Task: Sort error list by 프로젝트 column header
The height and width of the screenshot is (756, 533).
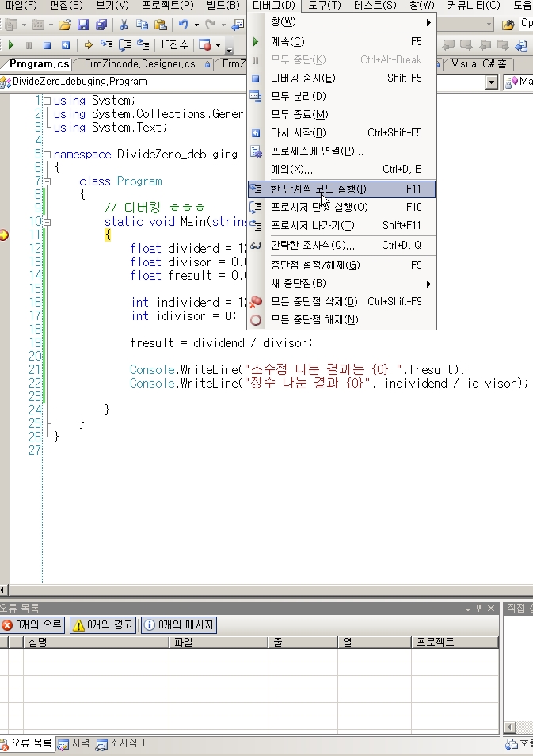Action: tap(455, 642)
